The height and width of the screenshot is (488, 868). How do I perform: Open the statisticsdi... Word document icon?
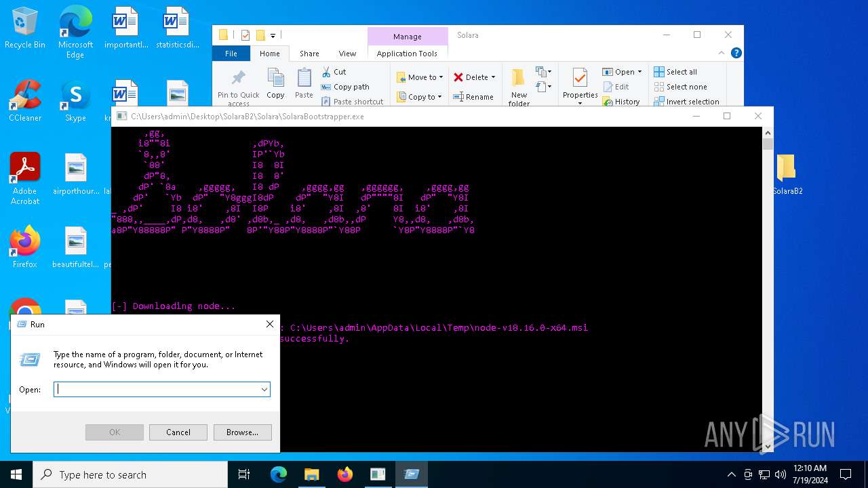pos(177,28)
